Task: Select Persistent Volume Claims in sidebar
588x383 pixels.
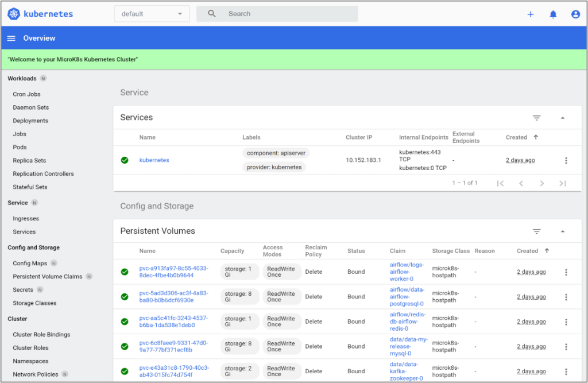Action: pos(48,277)
